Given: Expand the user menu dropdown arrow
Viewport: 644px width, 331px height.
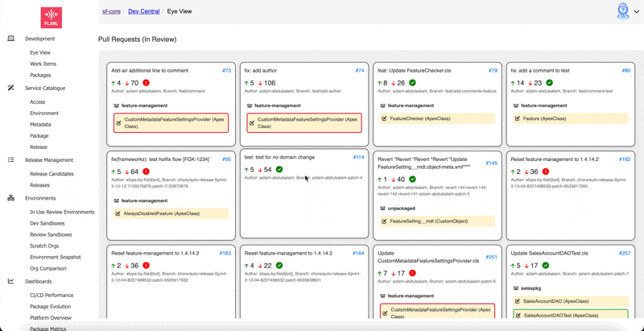Looking at the screenshot, I should tap(637, 12).
